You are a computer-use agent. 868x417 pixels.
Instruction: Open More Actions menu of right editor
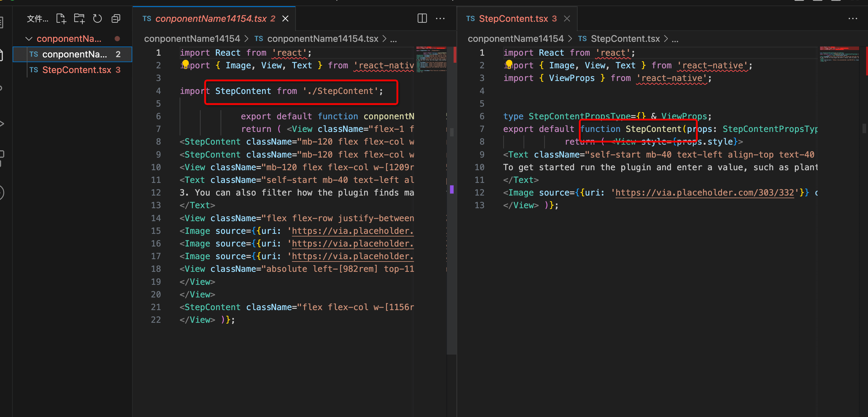click(x=852, y=19)
